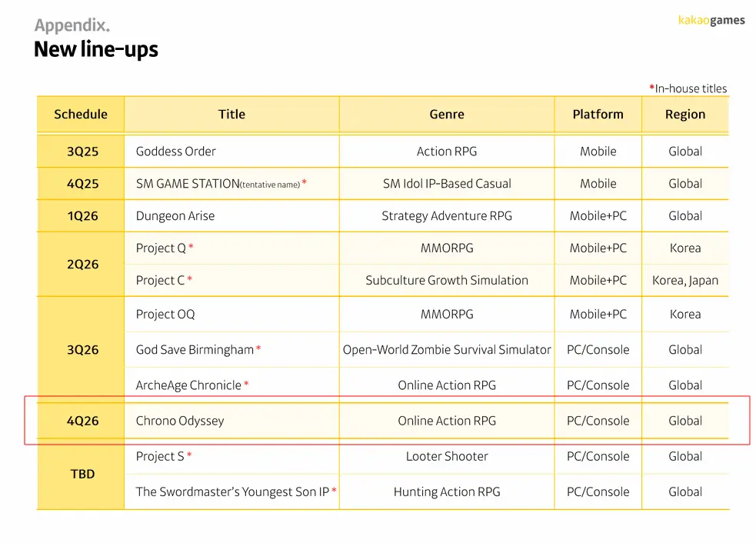Click the 'Subculture Growth Simulation' genre
This screenshot has width=756, height=543.
point(447,281)
